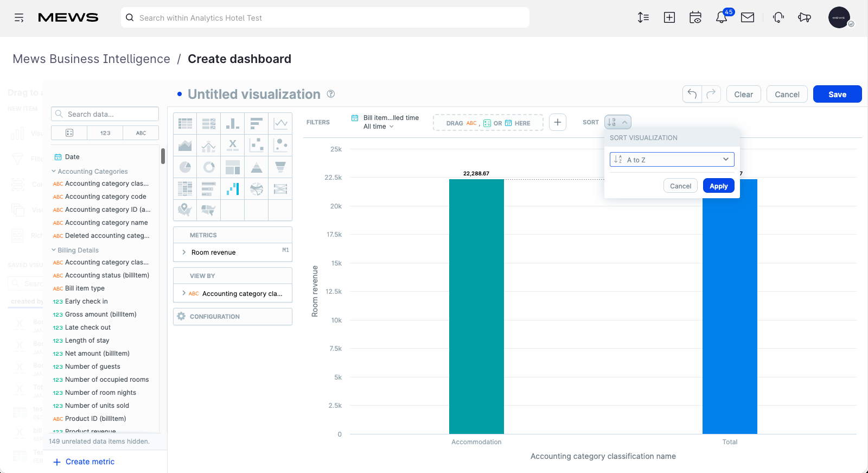Select the Table visualization type
Screen dimensions: 868x473
pyautogui.click(x=185, y=123)
